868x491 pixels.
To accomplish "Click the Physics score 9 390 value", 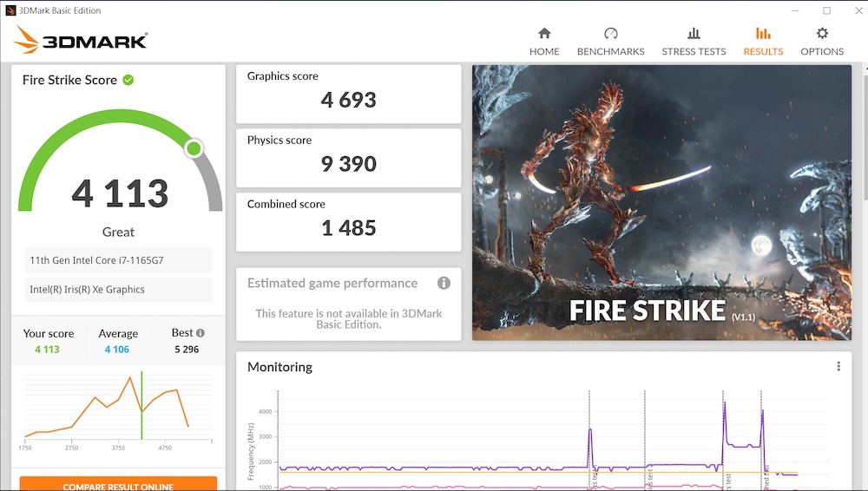I will tap(348, 164).
